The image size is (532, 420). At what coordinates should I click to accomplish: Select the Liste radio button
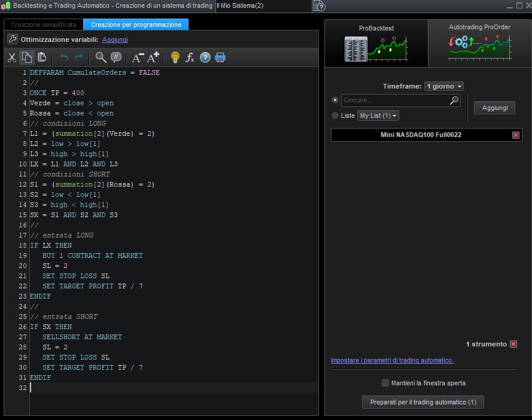coord(335,115)
